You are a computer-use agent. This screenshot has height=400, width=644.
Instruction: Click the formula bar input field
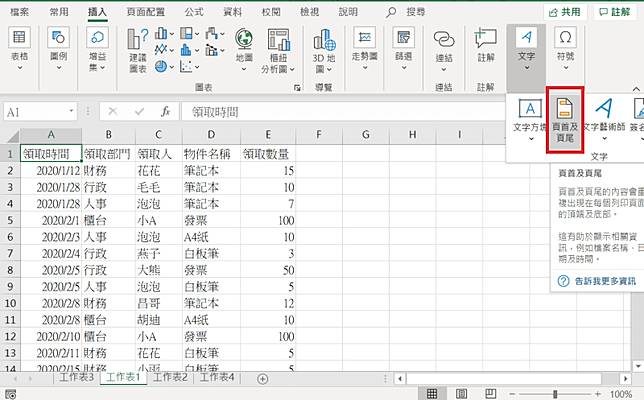[343, 112]
